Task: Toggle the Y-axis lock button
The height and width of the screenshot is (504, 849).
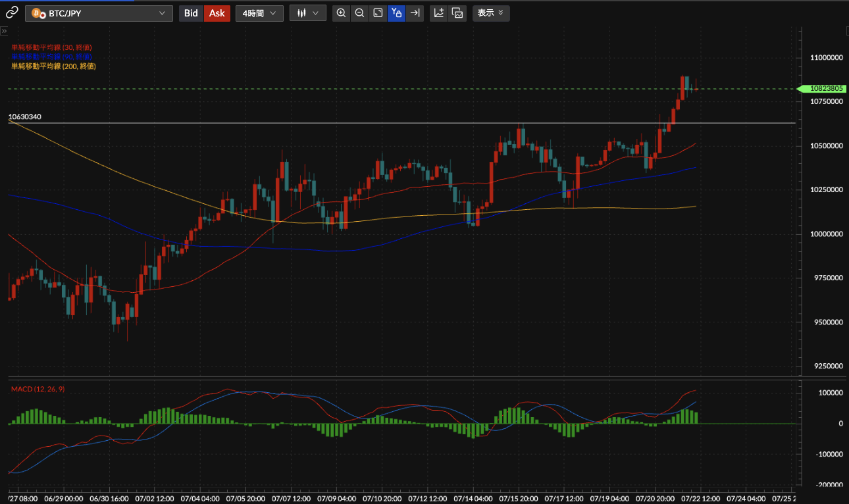Action: pos(396,13)
